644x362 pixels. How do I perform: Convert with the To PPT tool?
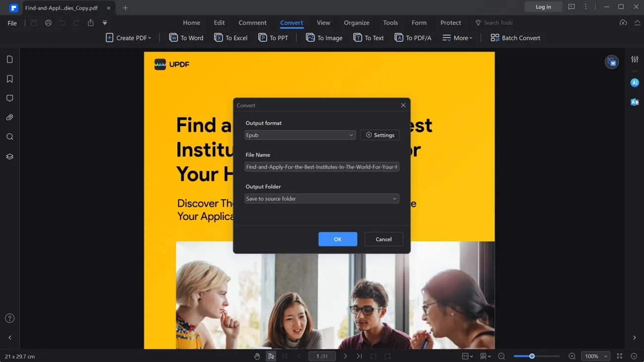click(x=273, y=38)
